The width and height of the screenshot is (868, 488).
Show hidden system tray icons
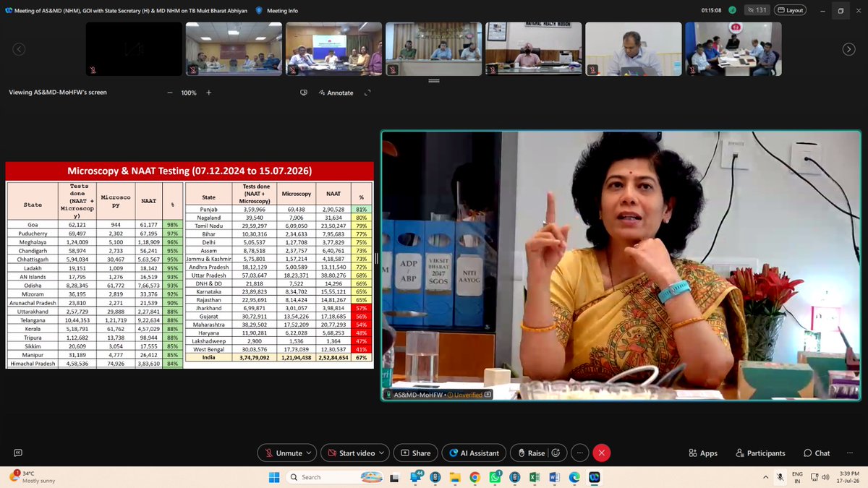click(x=765, y=477)
